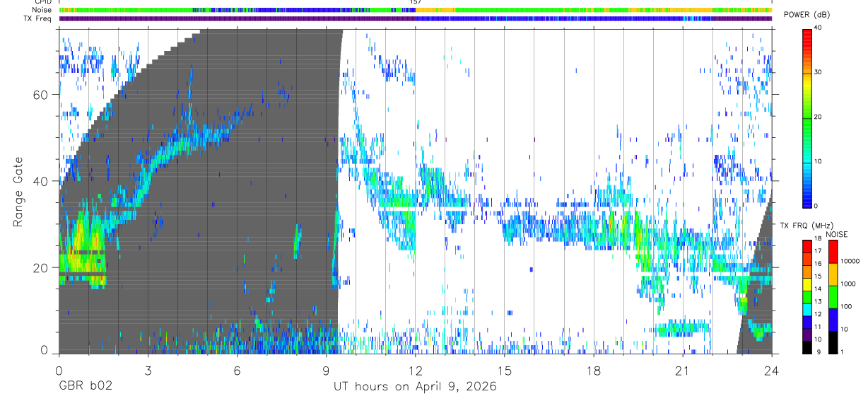Click the '13' tick on TX FRQ colorbar
Image resolution: width=868 pixels, height=401 pixels.
pyautogui.click(x=819, y=303)
